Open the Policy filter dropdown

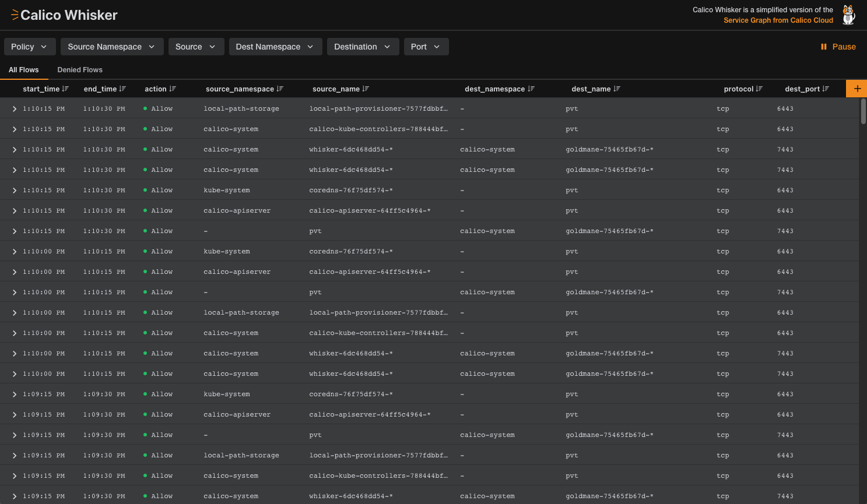pyautogui.click(x=29, y=47)
